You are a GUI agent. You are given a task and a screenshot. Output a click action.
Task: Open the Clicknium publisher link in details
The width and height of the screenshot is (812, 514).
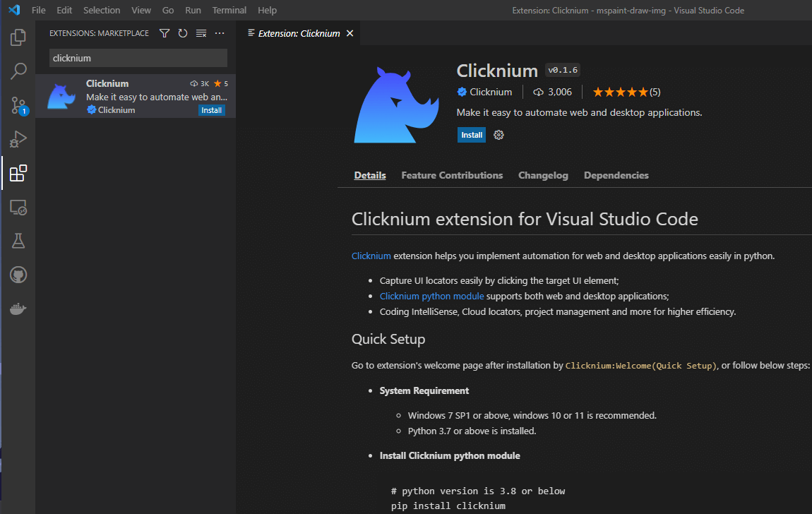tap(491, 92)
